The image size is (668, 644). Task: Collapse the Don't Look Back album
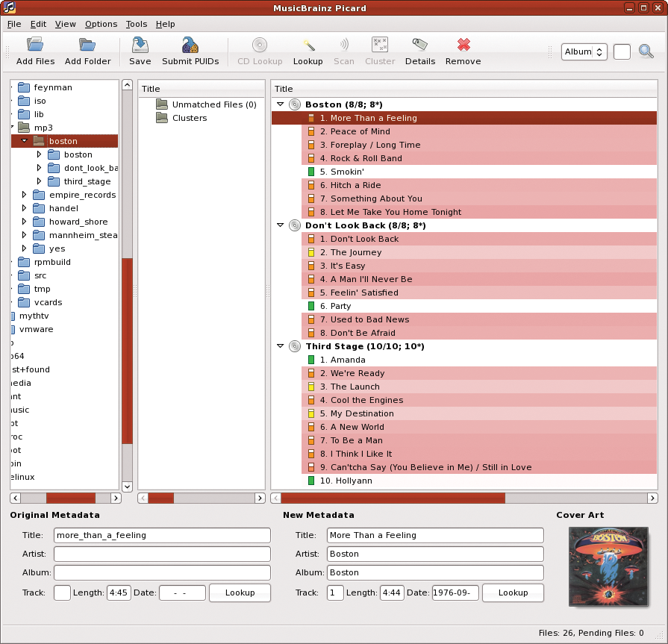point(281,225)
